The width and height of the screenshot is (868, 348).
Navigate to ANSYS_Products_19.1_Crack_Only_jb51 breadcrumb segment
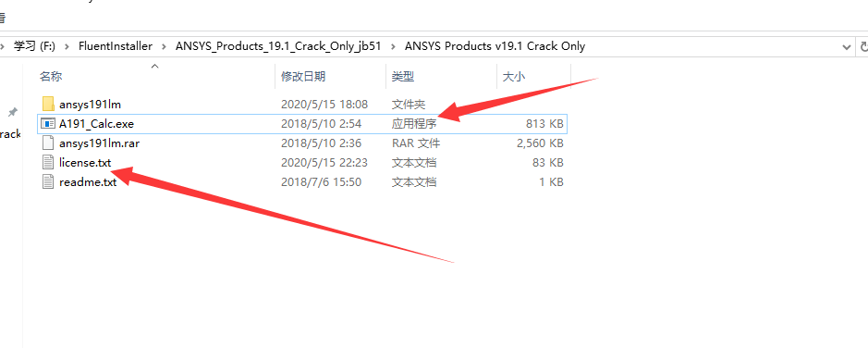click(x=278, y=46)
